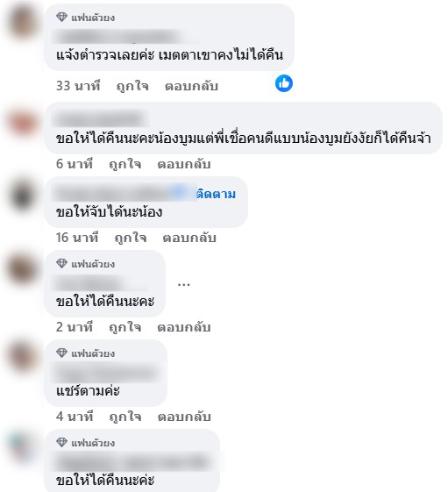
Task: Like the 33-minute-old comment
Action: (x=132, y=86)
